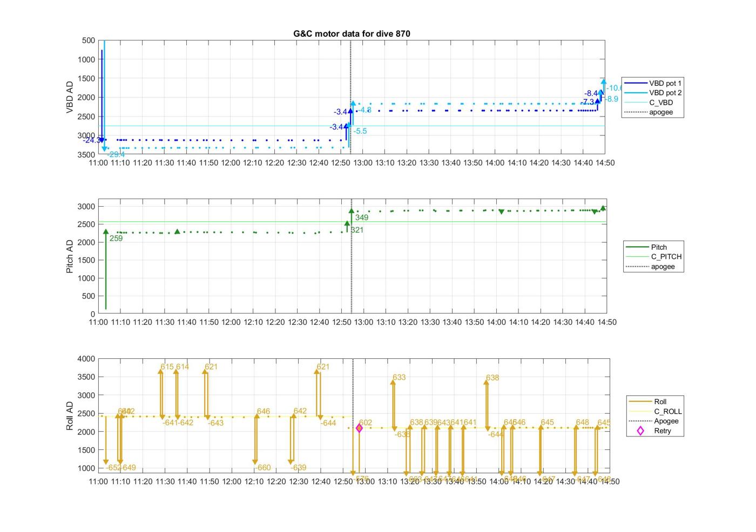Click the "602" label beside the Retry diamond

point(366,423)
